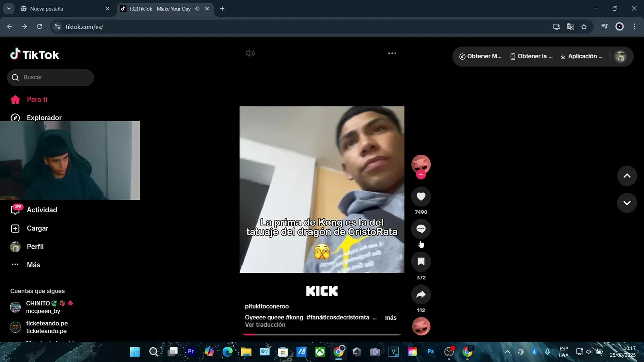Open the taskbar volume control
The height and width of the screenshot is (362, 644).
[589, 352]
